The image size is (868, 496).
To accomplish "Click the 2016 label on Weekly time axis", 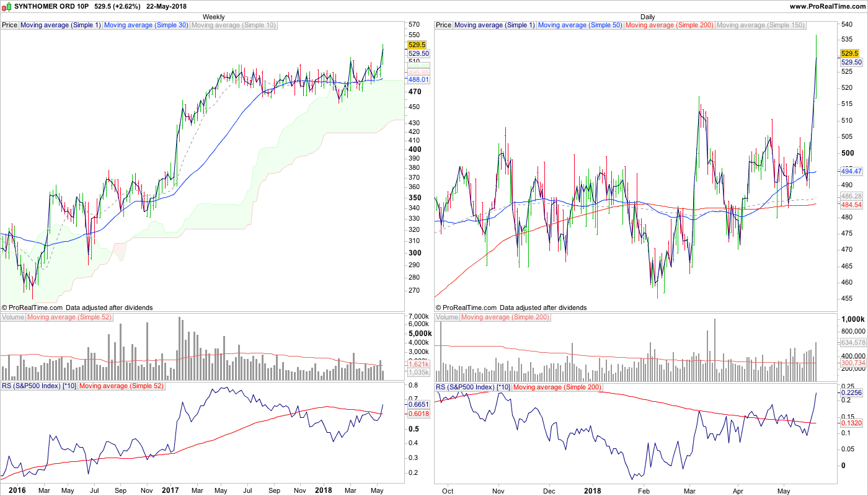I will [17, 490].
